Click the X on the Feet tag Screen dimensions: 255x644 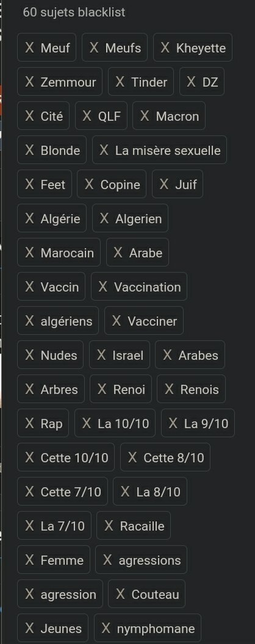coord(29,184)
